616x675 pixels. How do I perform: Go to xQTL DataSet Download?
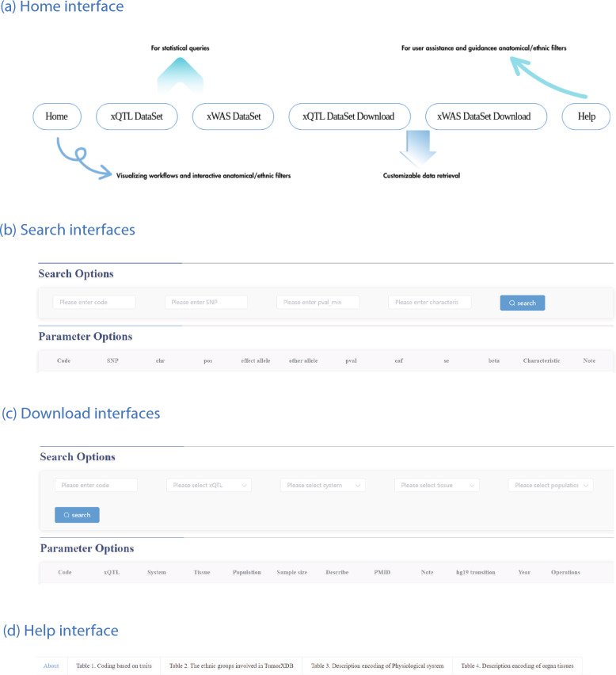tap(348, 117)
